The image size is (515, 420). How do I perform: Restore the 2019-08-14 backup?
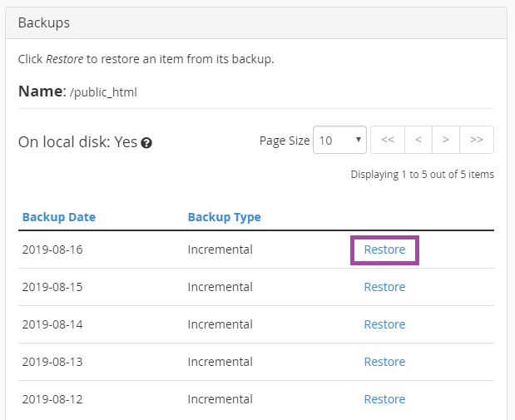[x=384, y=324]
